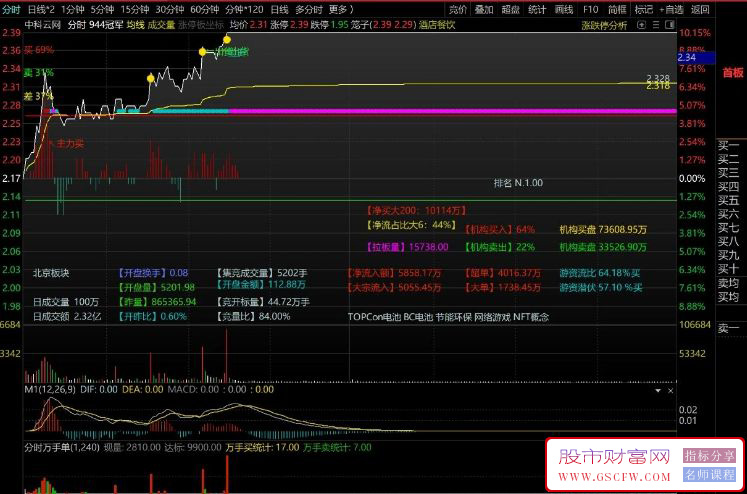Click the 【竞量比】84.00% value
The image size is (747, 494).
(x=253, y=316)
